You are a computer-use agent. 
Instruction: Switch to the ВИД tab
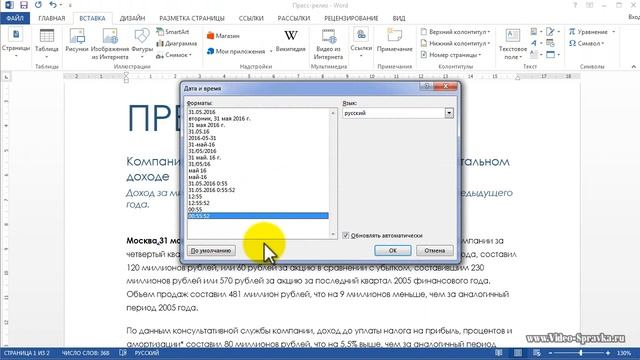point(399,18)
